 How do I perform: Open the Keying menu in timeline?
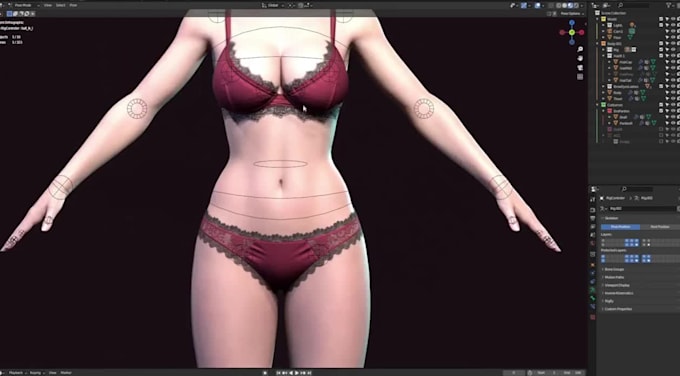(x=36, y=373)
